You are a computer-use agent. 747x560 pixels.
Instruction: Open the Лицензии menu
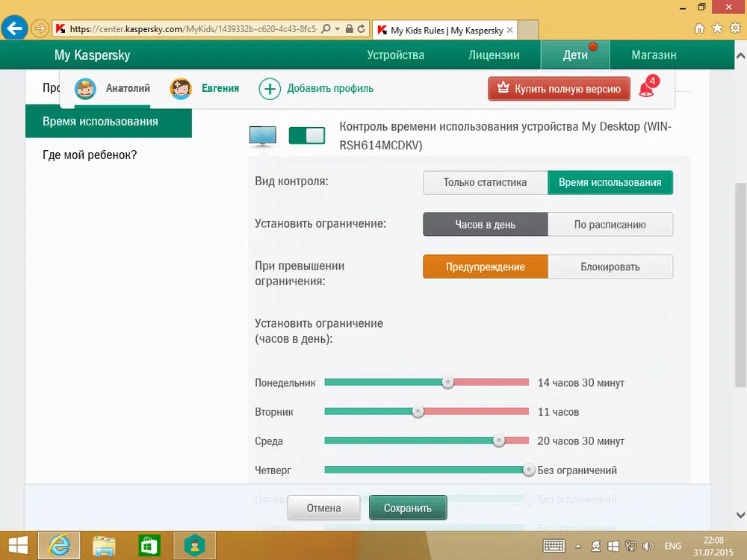pyautogui.click(x=494, y=55)
